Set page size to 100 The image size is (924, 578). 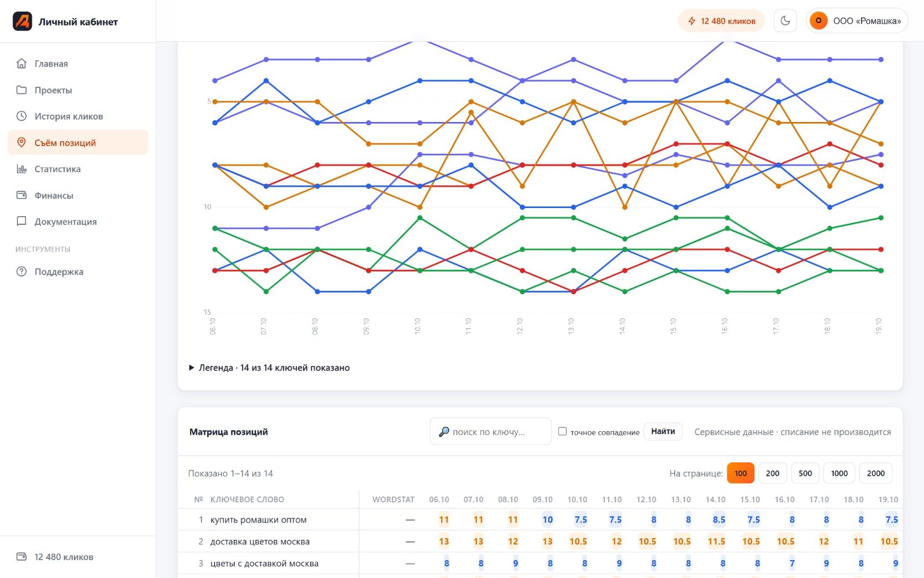740,473
